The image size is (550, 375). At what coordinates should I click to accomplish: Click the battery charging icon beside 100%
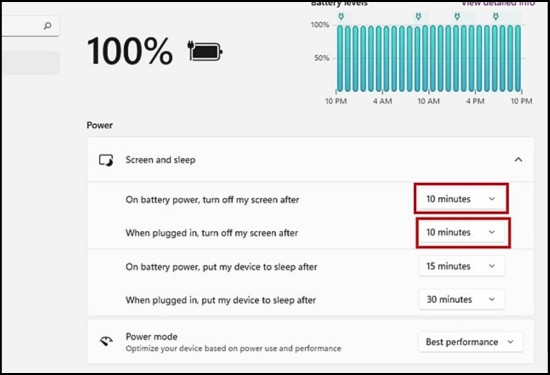pos(205,51)
